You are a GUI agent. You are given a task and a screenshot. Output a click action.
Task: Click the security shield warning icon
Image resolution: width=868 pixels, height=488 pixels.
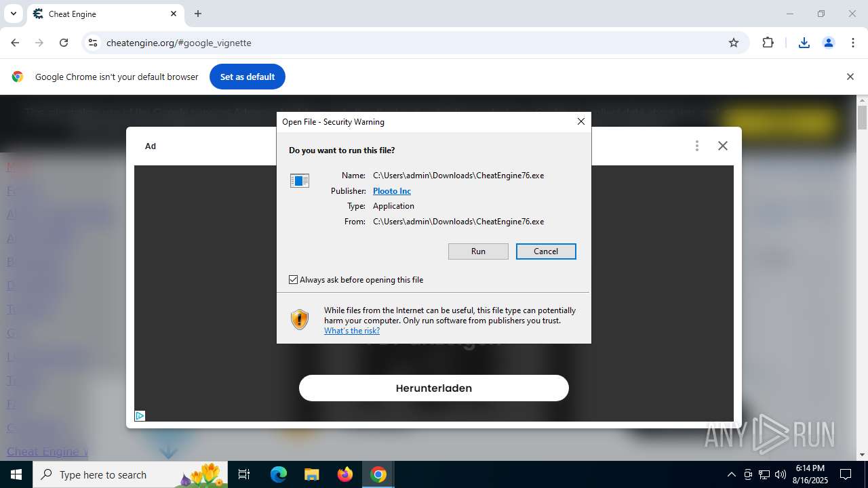(300, 319)
